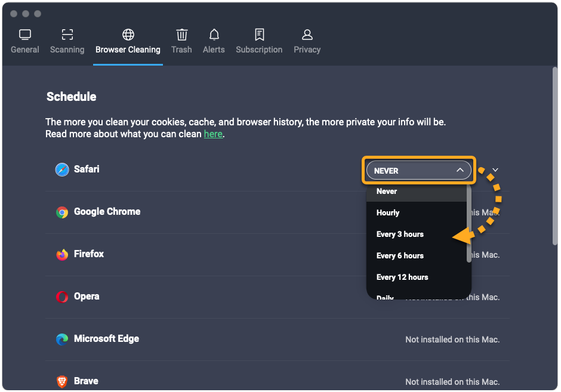
Task: Expand the Safari row chevron
Action: tap(495, 170)
